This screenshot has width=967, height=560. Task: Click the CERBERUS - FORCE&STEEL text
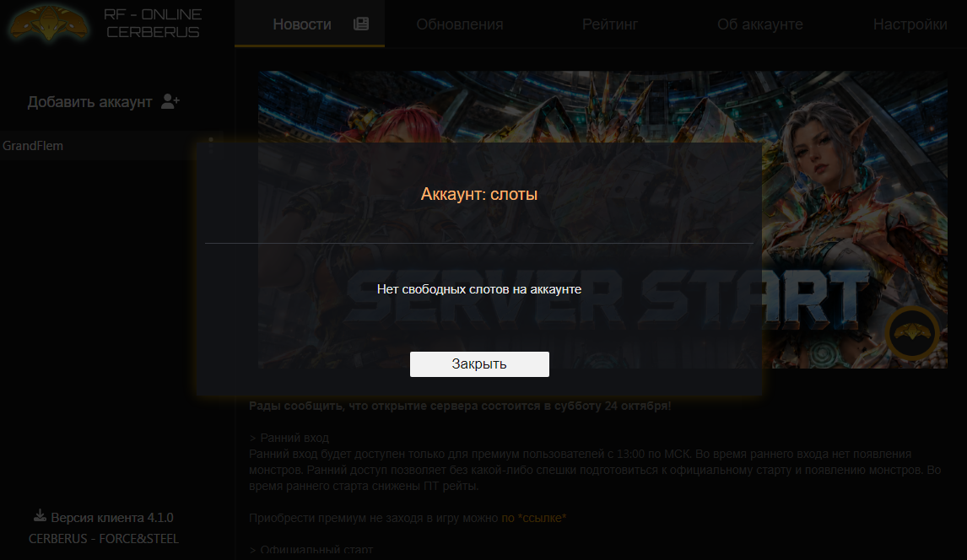click(x=104, y=538)
